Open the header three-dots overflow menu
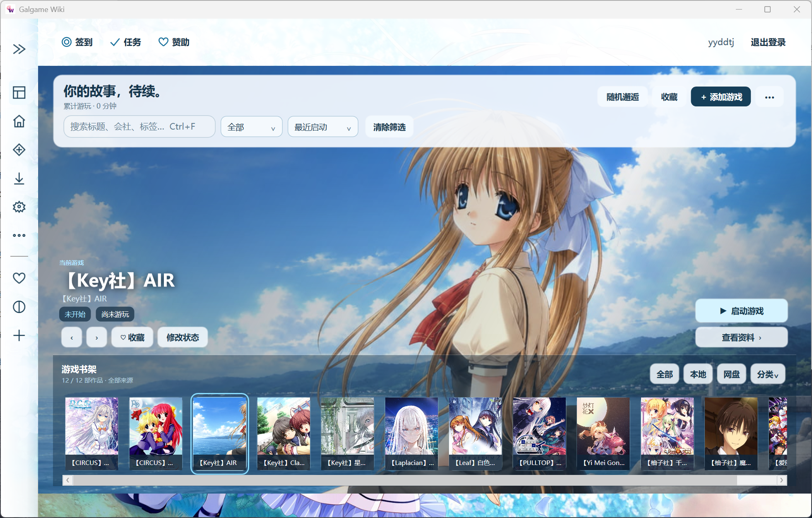This screenshot has width=812, height=518. (x=769, y=97)
